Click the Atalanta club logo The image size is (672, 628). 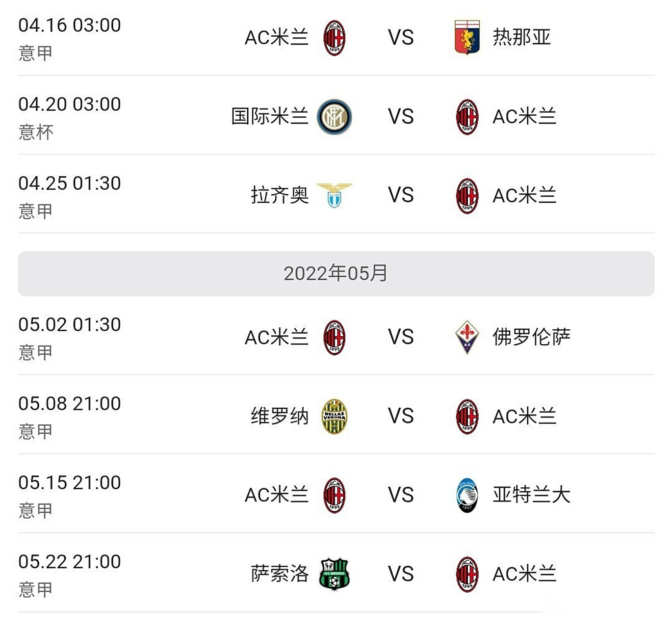click(466, 495)
